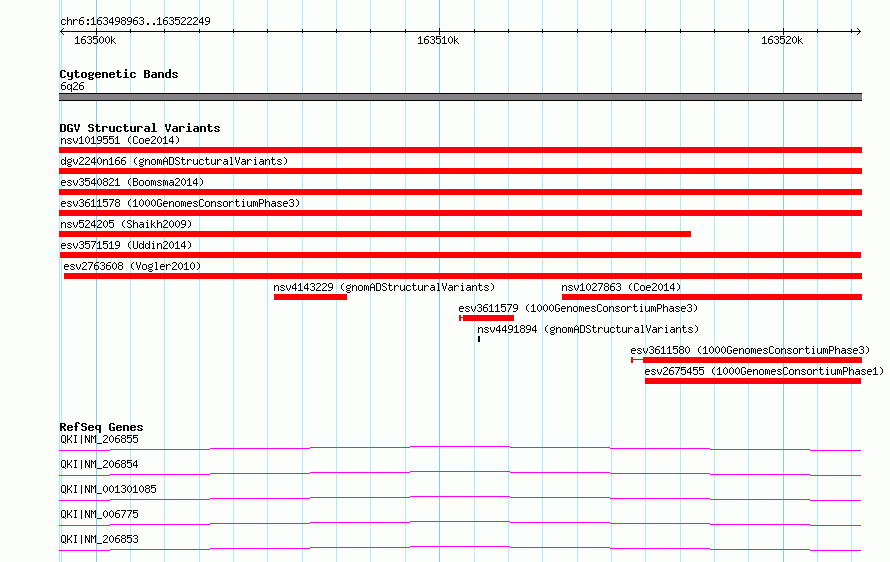This screenshot has width=890, height=562.
Task: Select the esv3611580 variant bar
Action: (746, 360)
